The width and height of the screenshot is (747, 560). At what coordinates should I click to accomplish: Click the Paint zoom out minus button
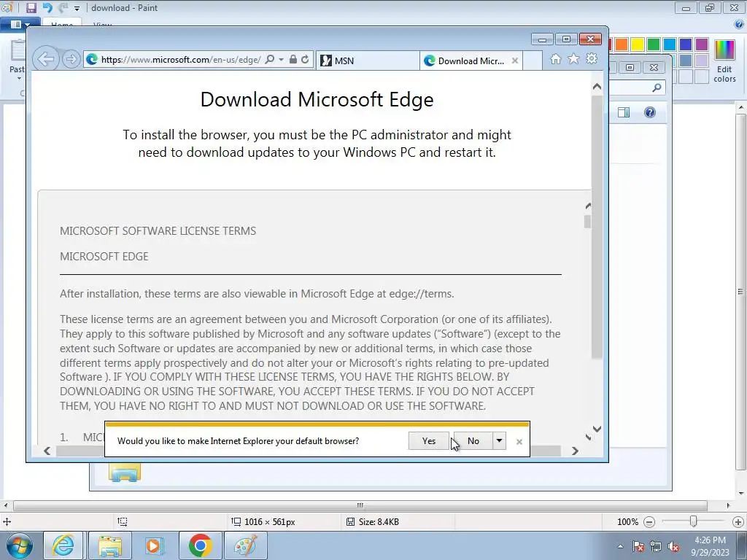[649, 522]
